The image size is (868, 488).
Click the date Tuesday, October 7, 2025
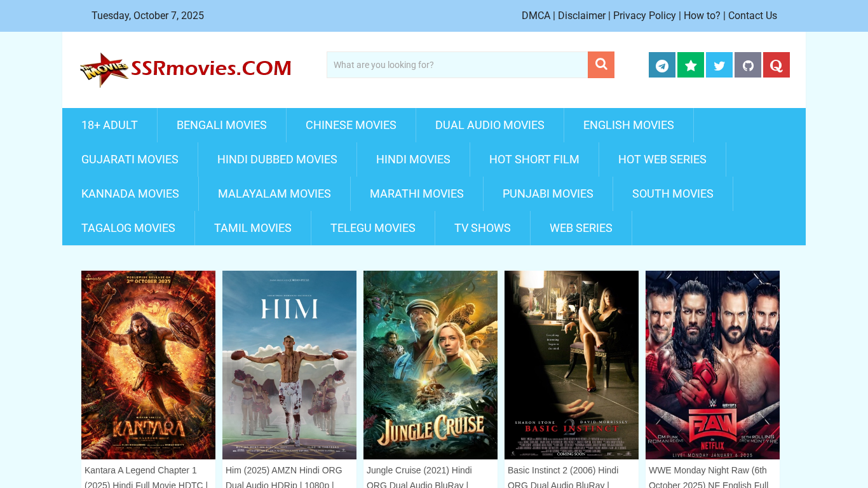[x=147, y=16]
